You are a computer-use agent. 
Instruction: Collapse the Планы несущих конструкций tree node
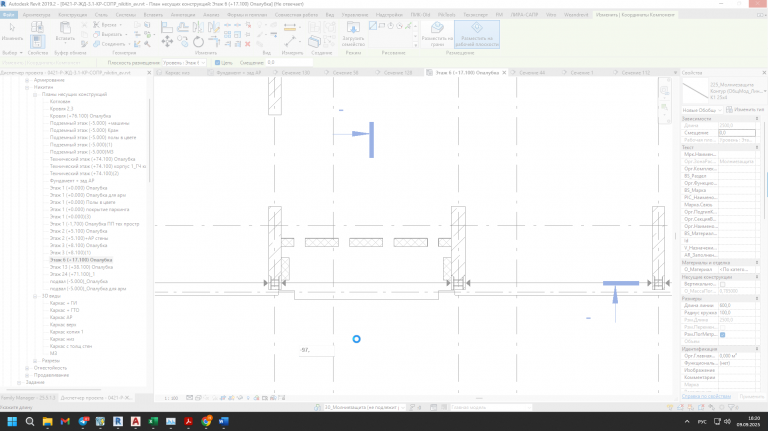(35, 95)
